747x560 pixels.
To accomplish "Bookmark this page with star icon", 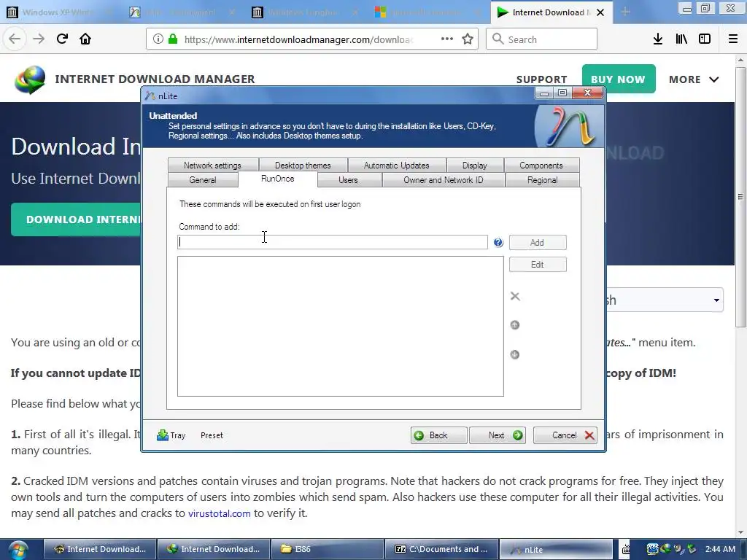I will click(x=468, y=39).
